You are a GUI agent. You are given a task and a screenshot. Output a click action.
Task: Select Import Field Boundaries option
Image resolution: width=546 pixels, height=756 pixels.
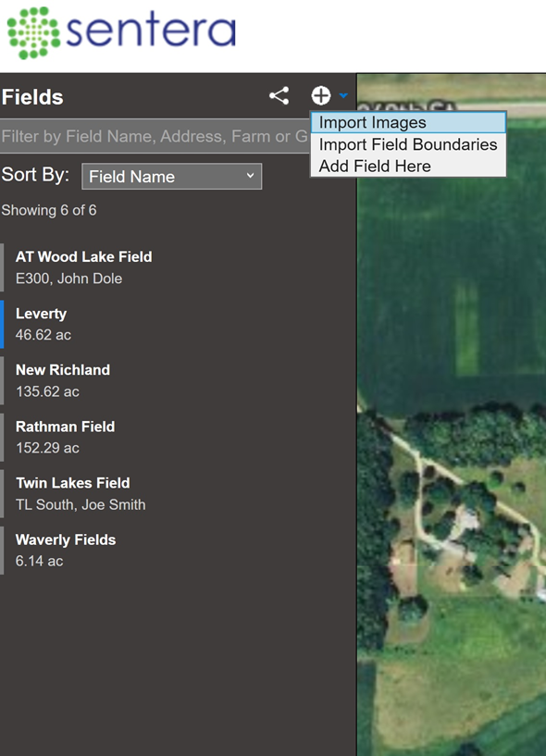click(408, 144)
